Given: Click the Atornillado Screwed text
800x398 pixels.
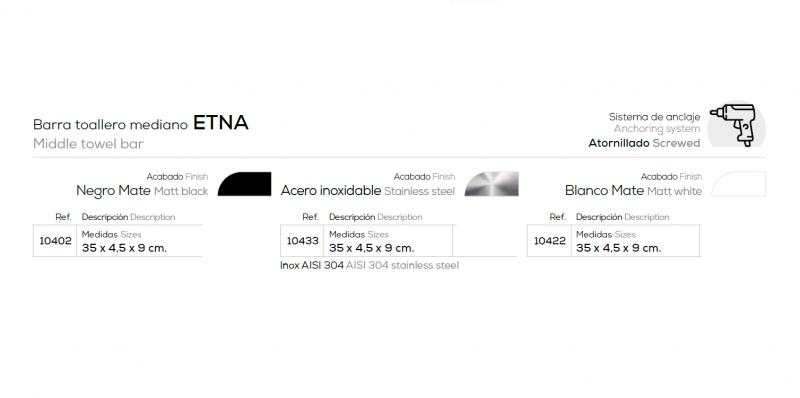Looking at the screenshot, I should (x=644, y=143).
